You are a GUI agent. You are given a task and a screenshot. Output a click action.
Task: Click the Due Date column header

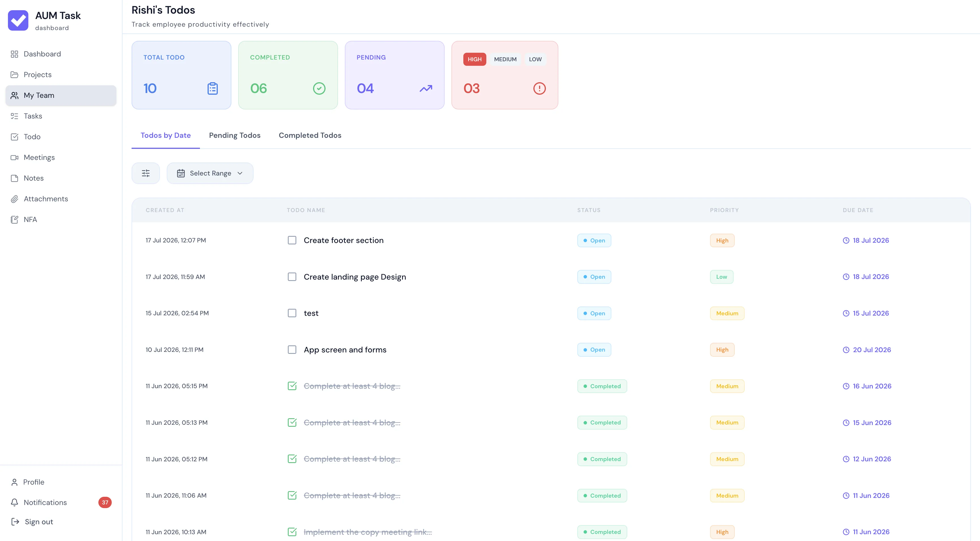click(x=858, y=210)
